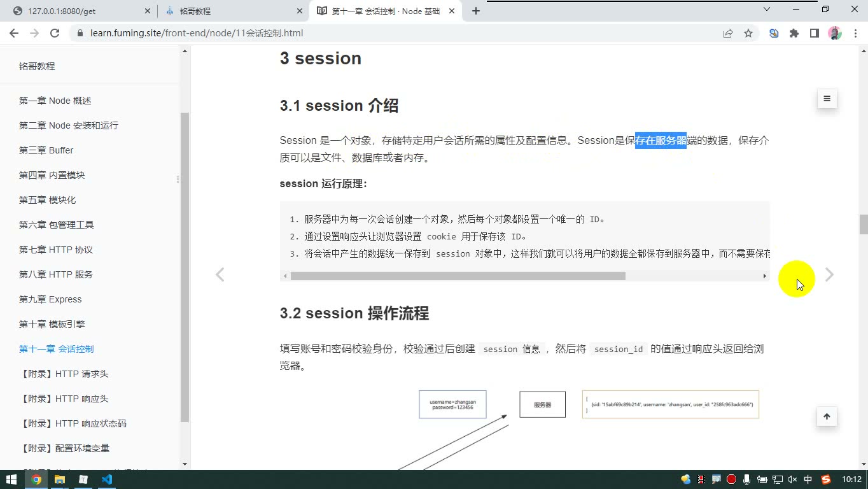Click the Sogou input method tray icon
The width and height of the screenshot is (868, 489).
click(x=826, y=479)
